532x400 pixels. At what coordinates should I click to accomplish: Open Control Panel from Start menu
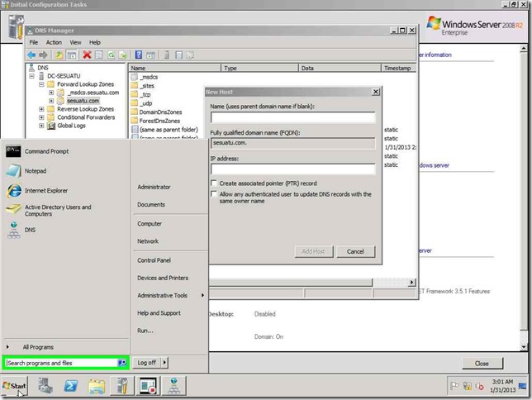coord(154,260)
